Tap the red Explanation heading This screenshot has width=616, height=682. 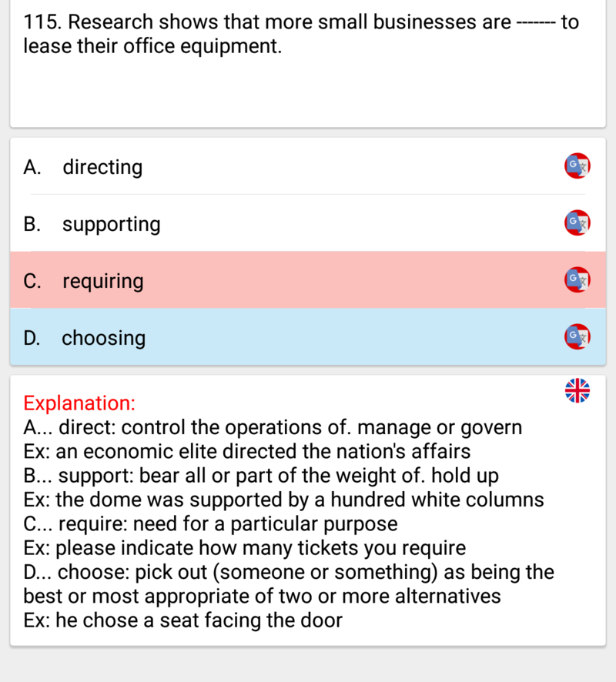[x=79, y=403]
